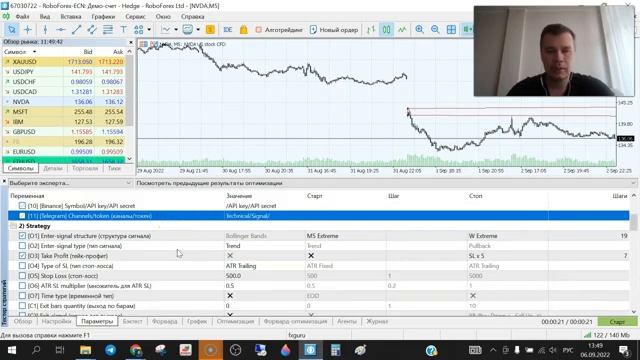
Task: Open the Файл menu
Action: click(22, 17)
